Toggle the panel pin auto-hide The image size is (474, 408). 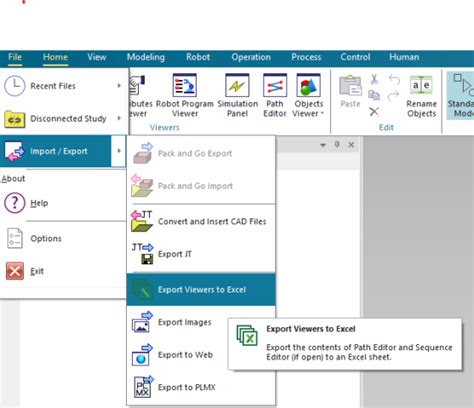[337, 145]
